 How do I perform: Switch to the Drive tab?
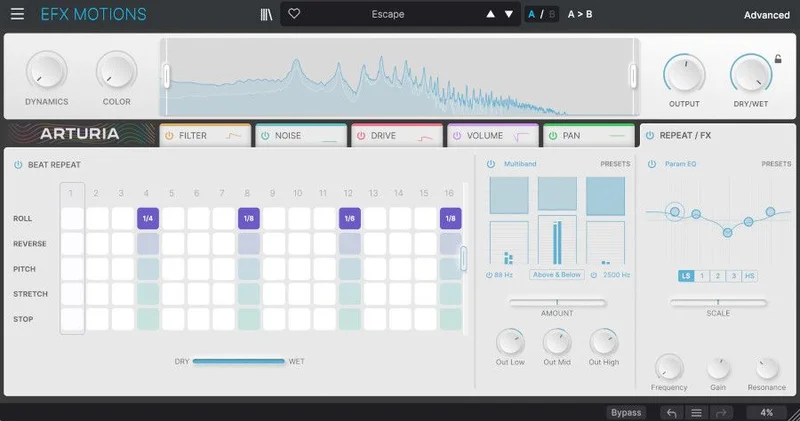point(397,135)
